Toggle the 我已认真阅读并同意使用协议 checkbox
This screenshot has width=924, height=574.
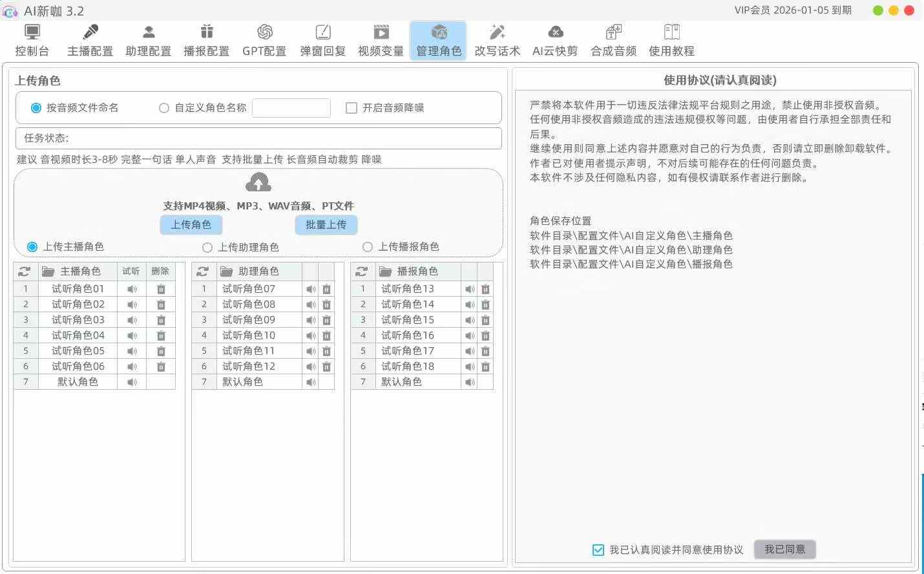pos(598,550)
